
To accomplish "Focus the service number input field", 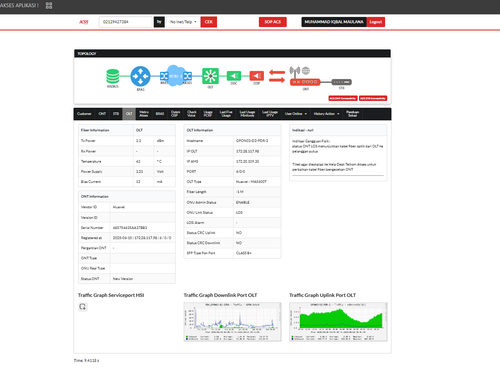I will [x=126, y=22].
